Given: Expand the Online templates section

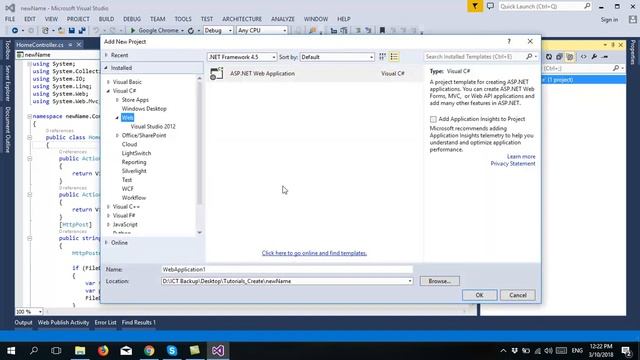Looking at the screenshot, I should coord(107,242).
